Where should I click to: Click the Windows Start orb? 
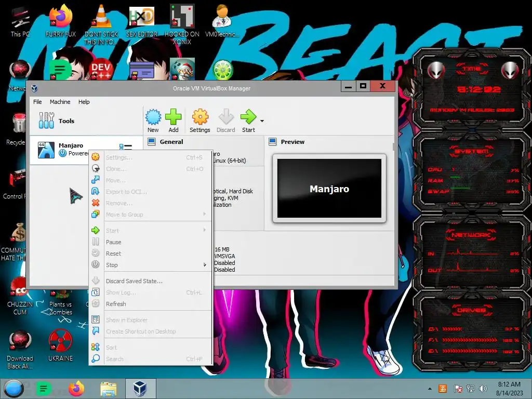(14, 389)
